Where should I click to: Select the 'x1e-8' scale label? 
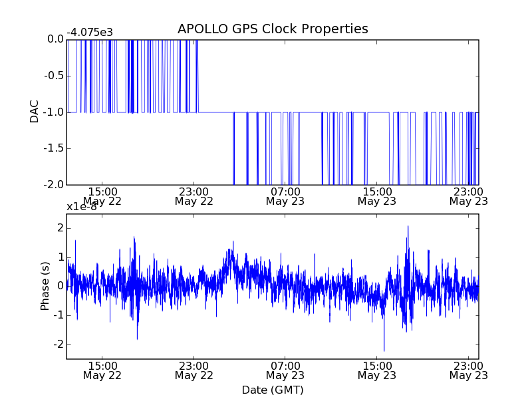tap(82, 207)
